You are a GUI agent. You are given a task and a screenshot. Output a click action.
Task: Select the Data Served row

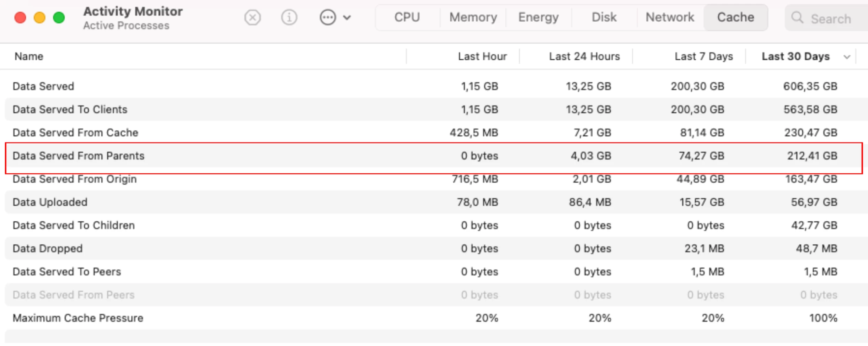(436, 86)
